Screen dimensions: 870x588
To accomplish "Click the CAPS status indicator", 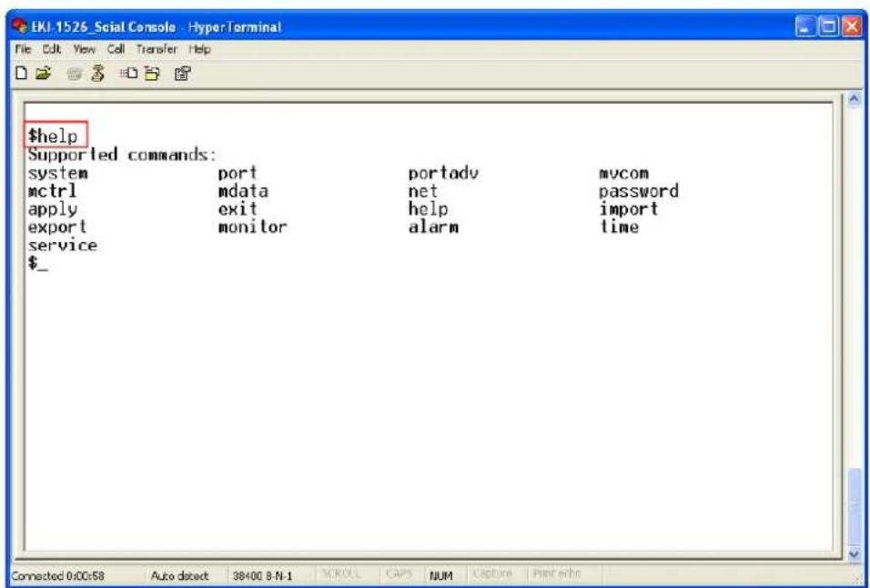I will [x=399, y=573].
